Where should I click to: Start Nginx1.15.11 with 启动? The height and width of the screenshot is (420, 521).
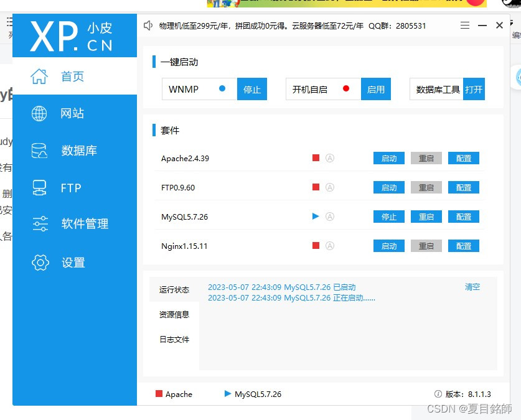coord(389,246)
